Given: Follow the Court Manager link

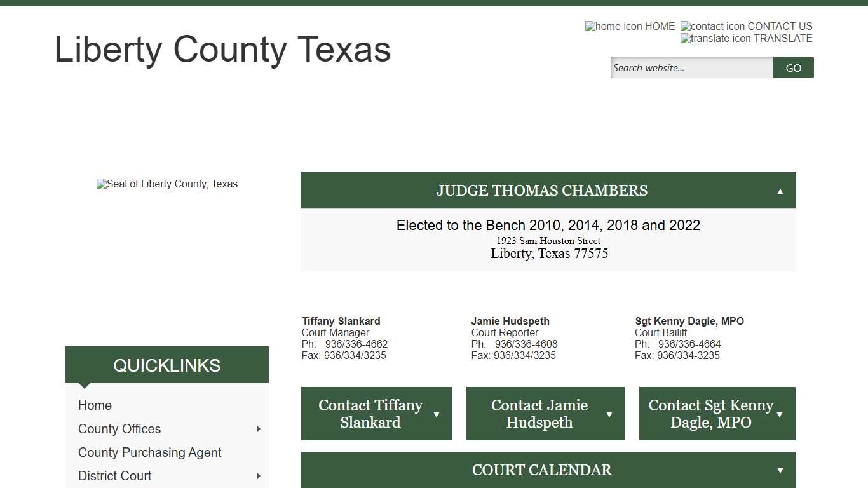Looking at the screenshot, I should (x=336, y=332).
